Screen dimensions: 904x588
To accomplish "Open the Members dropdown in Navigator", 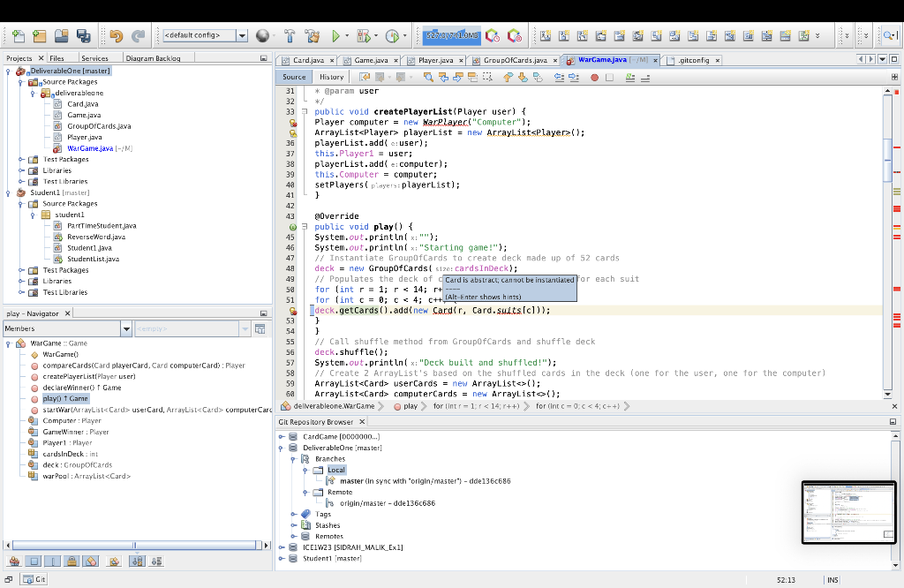I will tap(125, 328).
